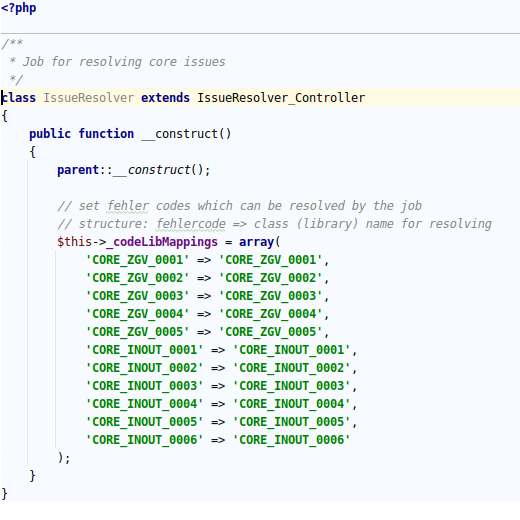Image resolution: width=520 pixels, height=520 pixels.
Task: Click the underlined word fehler in the comment
Action: pos(128,206)
